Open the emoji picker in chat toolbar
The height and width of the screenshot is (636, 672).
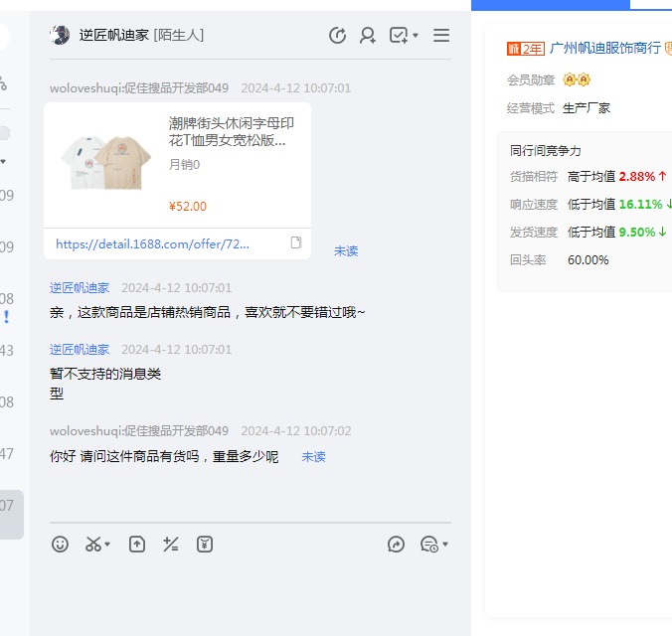pyautogui.click(x=61, y=545)
